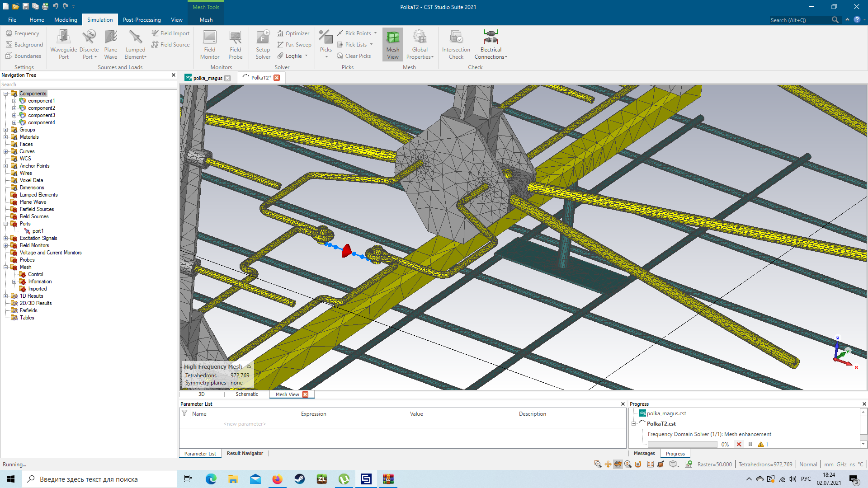Image resolution: width=868 pixels, height=488 pixels.
Task: Open the Discrete Port dropdown arrow
Action: click(x=95, y=57)
